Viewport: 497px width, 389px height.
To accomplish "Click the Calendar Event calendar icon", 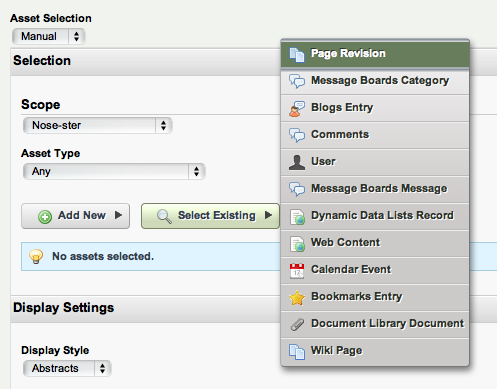I will tap(297, 271).
